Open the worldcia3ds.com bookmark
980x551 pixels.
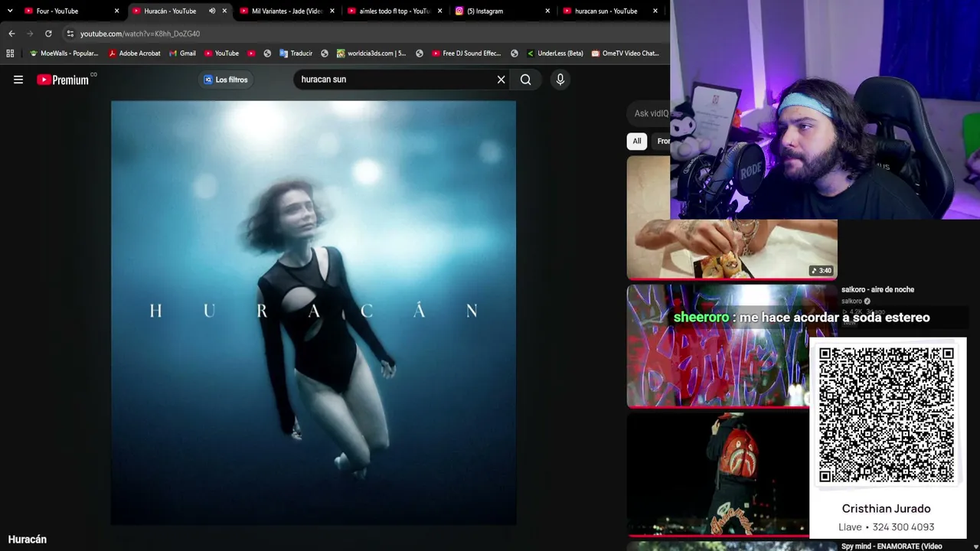pos(371,54)
